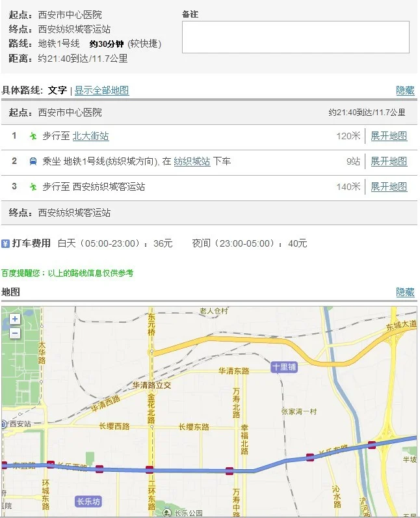
Task: Click the 长缨西路 road label
Action: click(114, 426)
